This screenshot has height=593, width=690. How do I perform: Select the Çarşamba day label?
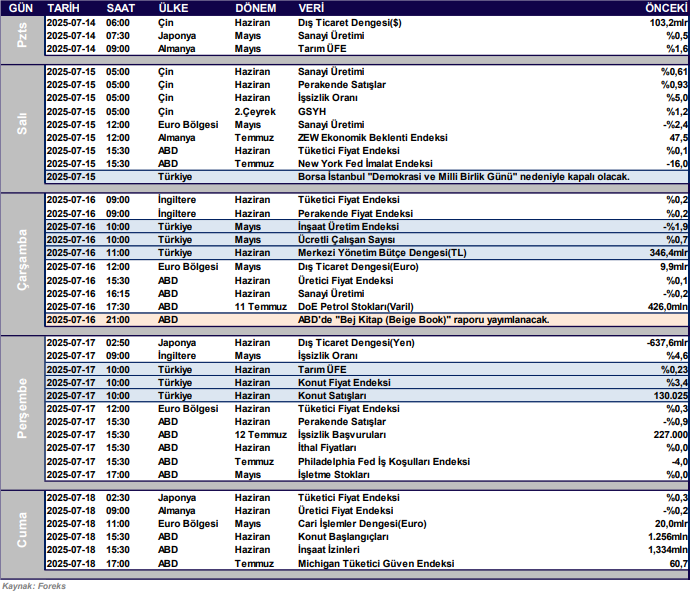(x=21, y=260)
